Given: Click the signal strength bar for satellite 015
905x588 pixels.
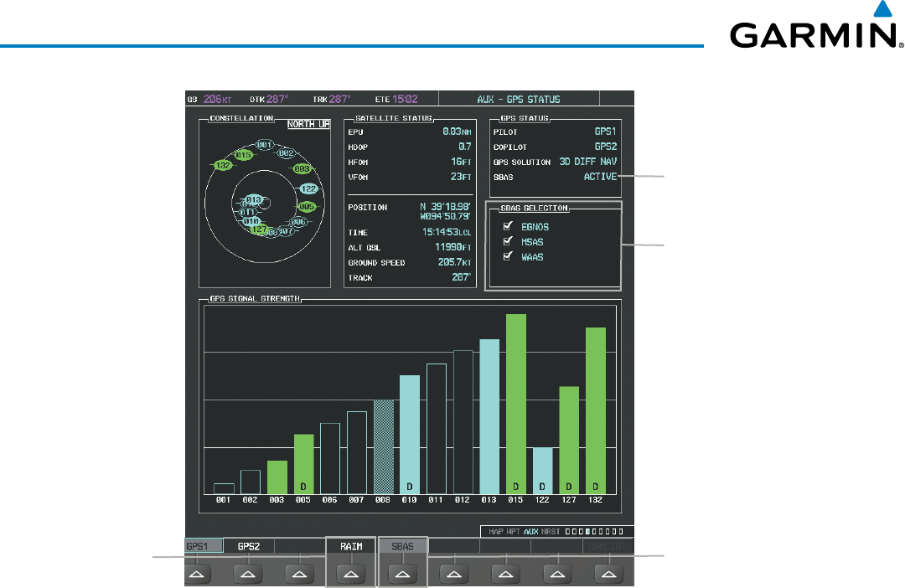Looking at the screenshot, I should (x=516, y=404).
